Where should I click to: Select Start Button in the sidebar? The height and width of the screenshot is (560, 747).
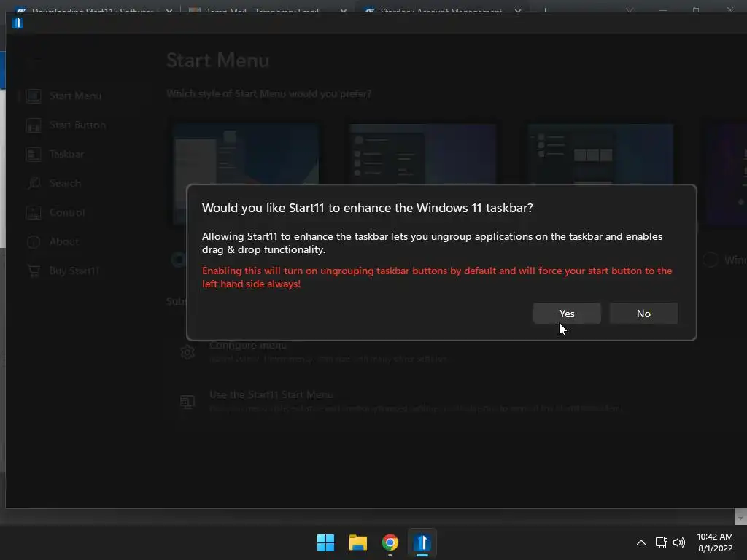76,125
